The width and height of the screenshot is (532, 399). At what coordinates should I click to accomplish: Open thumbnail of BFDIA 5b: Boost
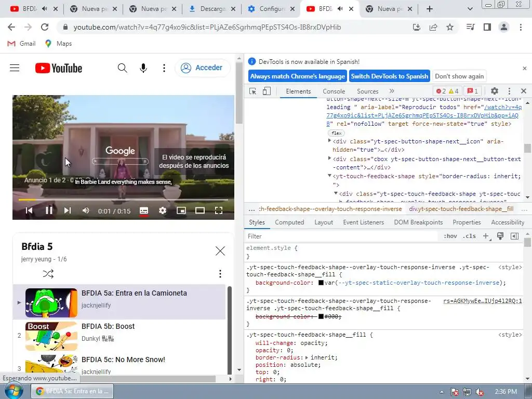[51, 336]
